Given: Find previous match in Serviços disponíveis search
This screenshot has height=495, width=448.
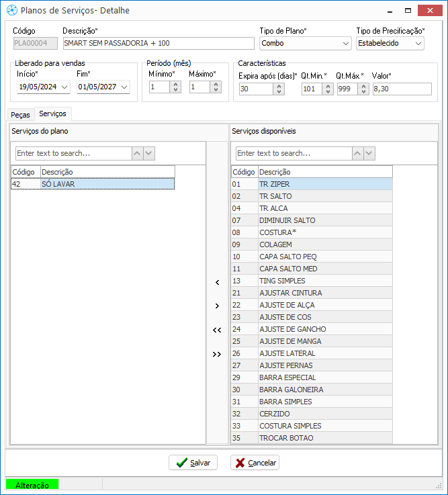Looking at the screenshot, I should [x=358, y=153].
